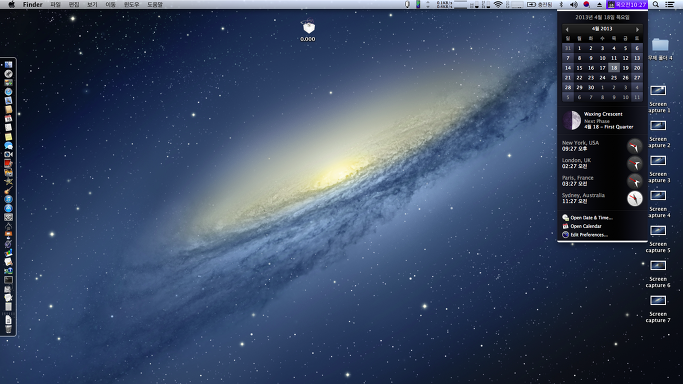Viewport: 683px width, 384px height.
Task: Open the App Store Dock icon
Action: 8,208
